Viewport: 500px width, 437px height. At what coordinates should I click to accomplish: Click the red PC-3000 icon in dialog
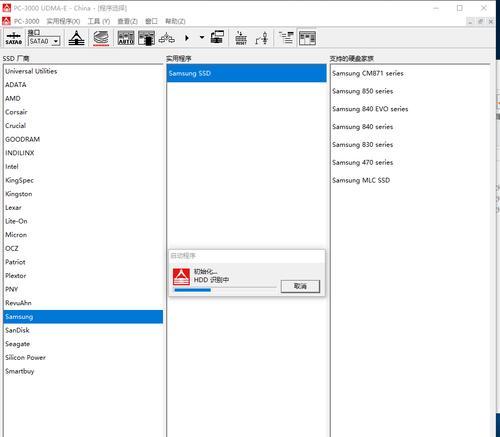click(x=181, y=277)
